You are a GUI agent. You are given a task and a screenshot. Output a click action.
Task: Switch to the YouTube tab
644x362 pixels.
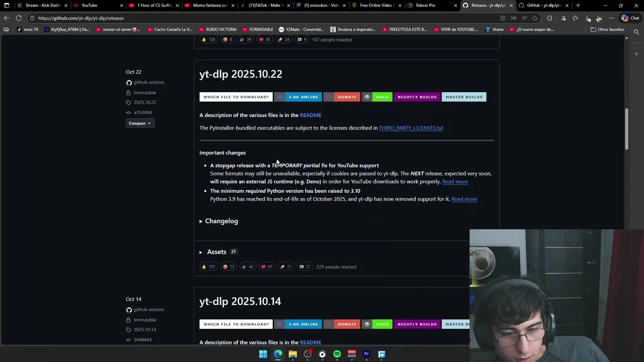pyautogui.click(x=98, y=6)
